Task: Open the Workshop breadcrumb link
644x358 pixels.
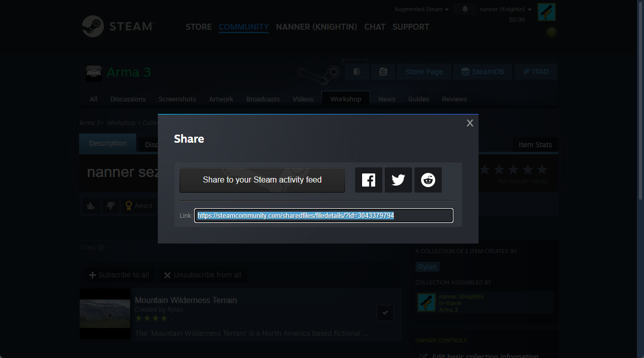Action: (x=121, y=123)
